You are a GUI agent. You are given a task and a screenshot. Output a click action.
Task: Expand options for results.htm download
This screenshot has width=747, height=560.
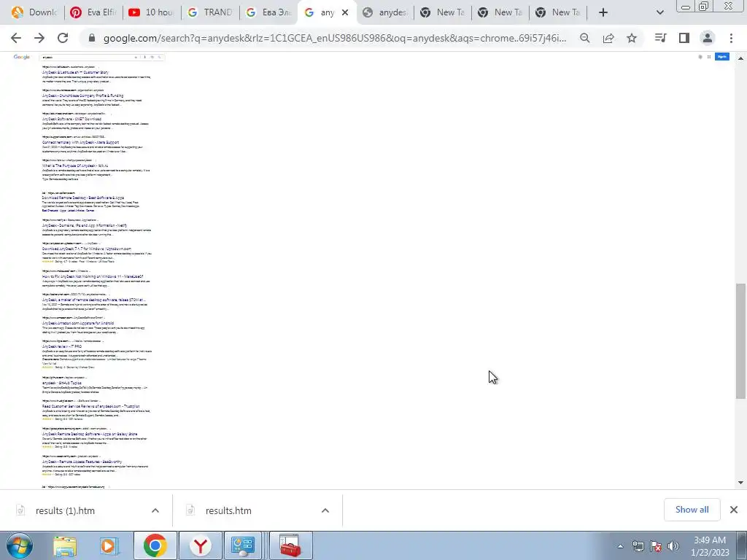click(x=325, y=510)
